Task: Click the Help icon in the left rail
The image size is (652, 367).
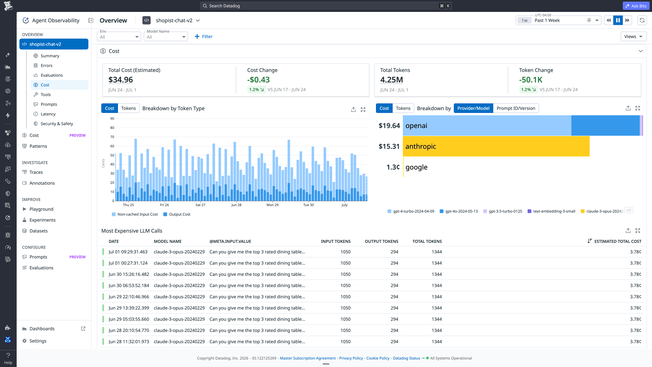Action: pyautogui.click(x=8, y=358)
